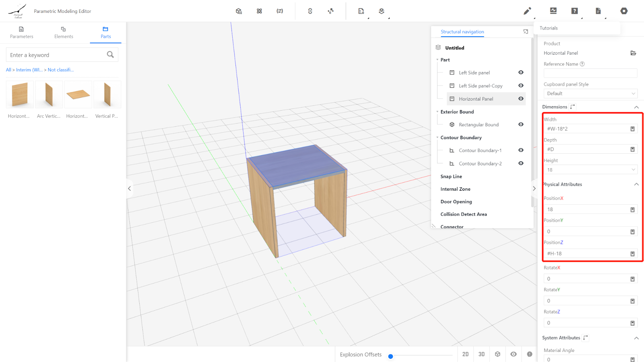Open the Elements tab
The image size is (644, 362).
coord(64,33)
